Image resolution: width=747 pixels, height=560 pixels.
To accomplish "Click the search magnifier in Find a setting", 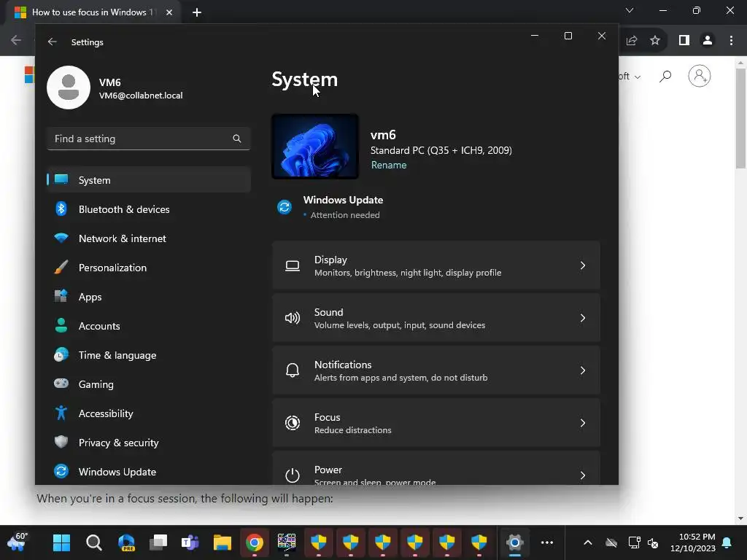I will 237,139.
